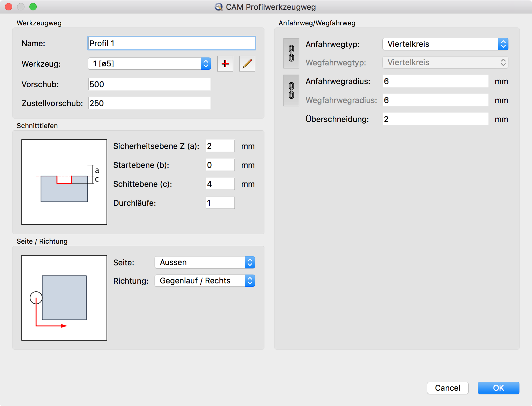Toggle chain link for approach/retract type
Viewport: 532px width, 406px height.
[x=291, y=53]
